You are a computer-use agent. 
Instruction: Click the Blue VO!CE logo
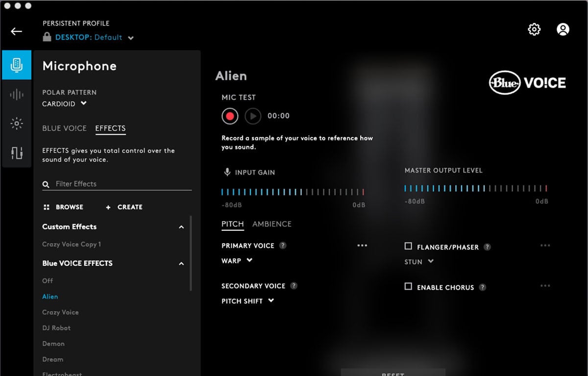point(527,83)
